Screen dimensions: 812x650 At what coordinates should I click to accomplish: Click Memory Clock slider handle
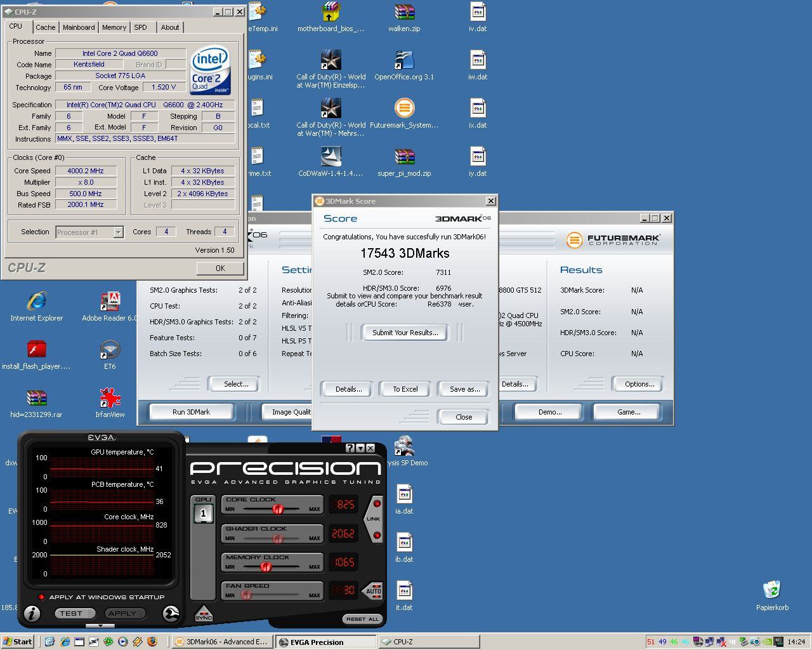(x=266, y=567)
